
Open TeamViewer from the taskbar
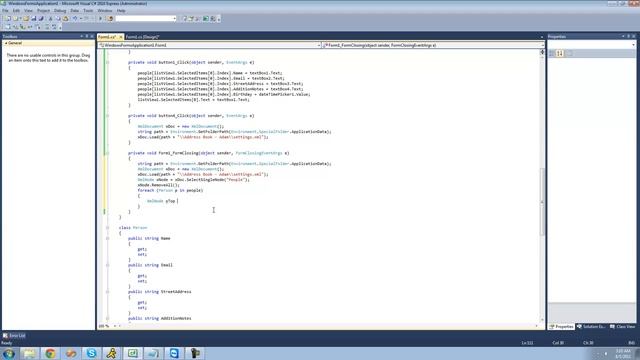[x=174, y=353]
